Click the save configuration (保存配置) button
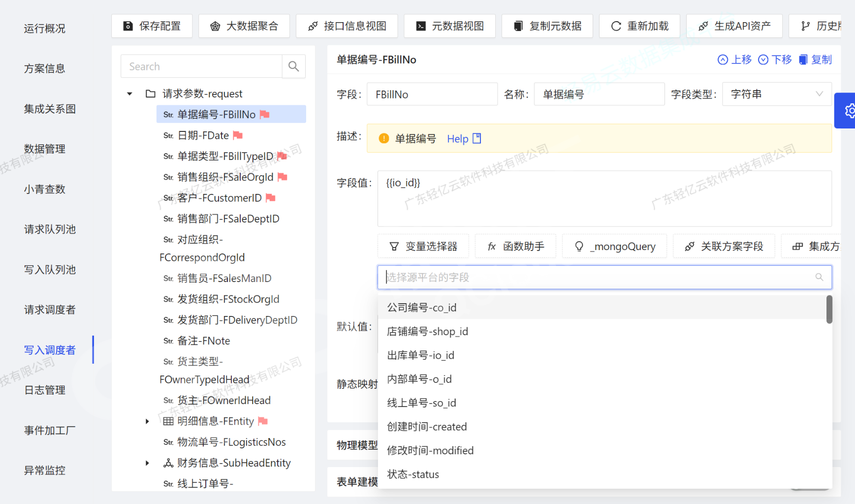Screen dimensions: 855x504 point(152,26)
